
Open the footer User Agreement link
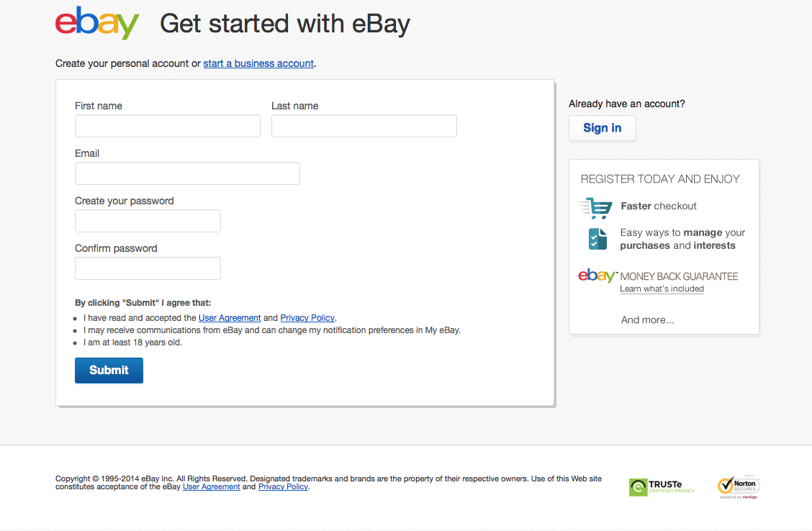tap(212, 486)
